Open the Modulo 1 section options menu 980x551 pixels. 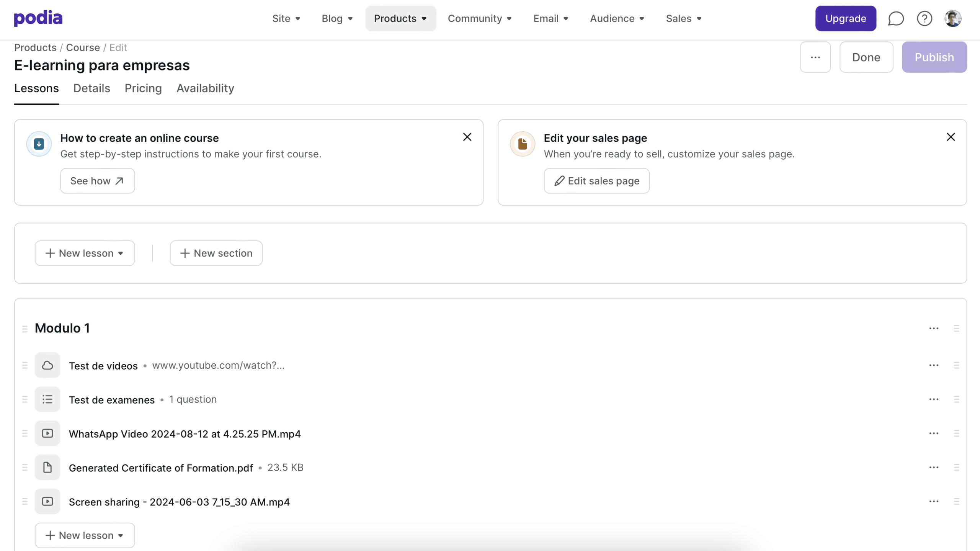pyautogui.click(x=934, y=329)
